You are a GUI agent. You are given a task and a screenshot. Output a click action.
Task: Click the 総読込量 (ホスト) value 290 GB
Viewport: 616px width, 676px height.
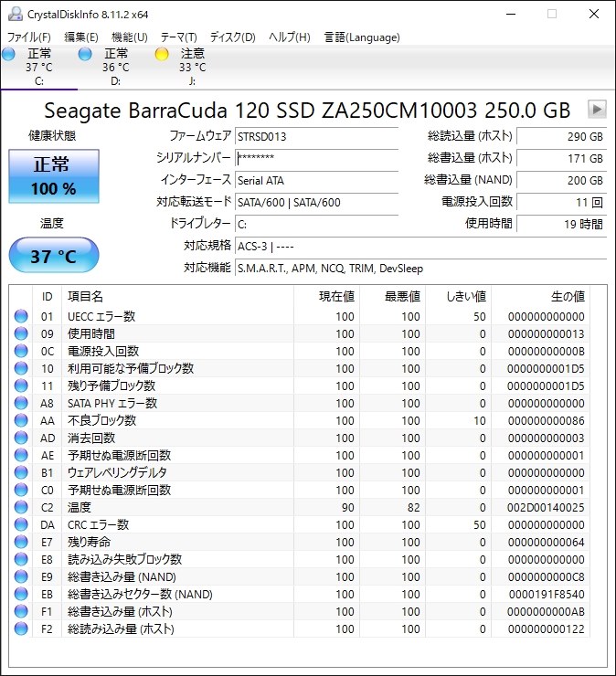(562, 136)
